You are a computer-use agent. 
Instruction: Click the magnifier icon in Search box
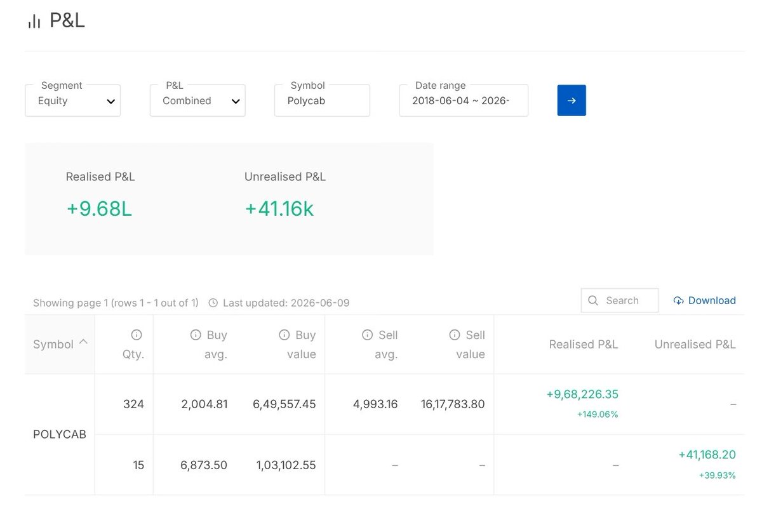(593, 300)
